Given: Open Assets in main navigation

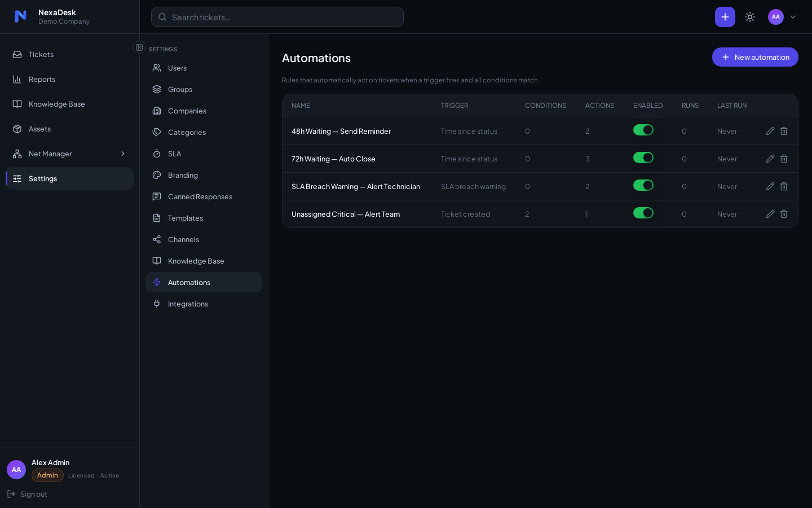Looking at the screenshot, I should 70,129.
